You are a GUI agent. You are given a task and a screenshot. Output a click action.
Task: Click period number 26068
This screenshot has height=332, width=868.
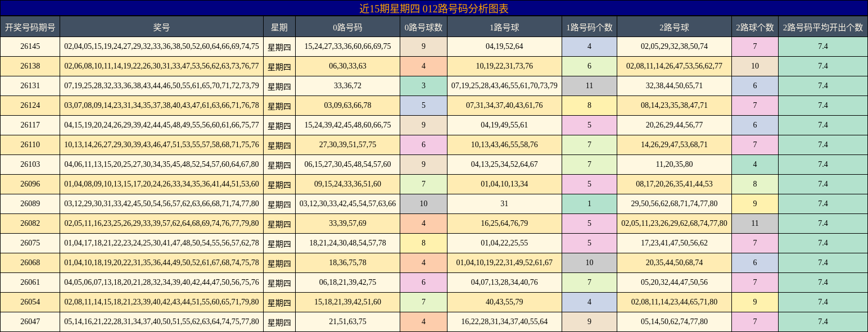pyautogui.click(x=30, y=263)
